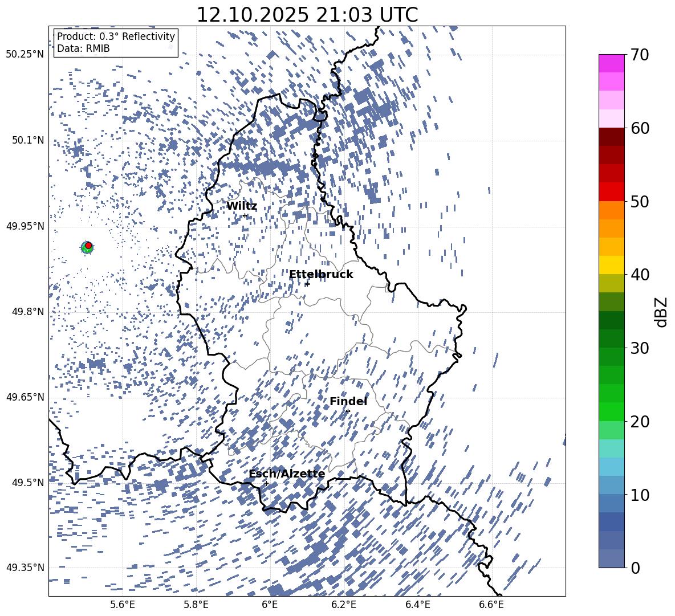Click the 49.35°N latitude label
Image resolution: width=675 pixels, height=616 pixels.
coord(25,568)
